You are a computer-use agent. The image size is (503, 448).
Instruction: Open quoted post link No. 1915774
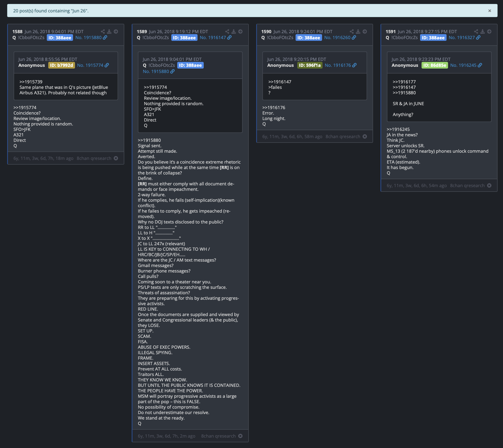coord(93,65)
